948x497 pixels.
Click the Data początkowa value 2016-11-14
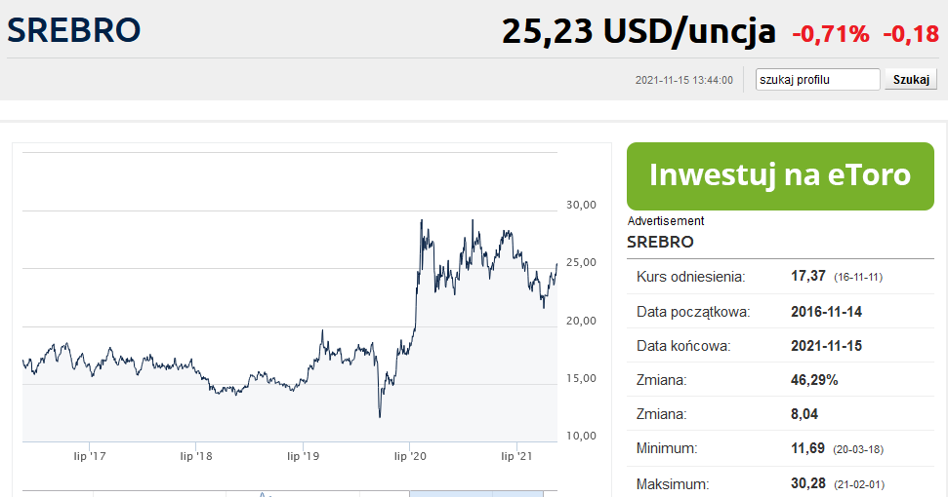(826, 311)
